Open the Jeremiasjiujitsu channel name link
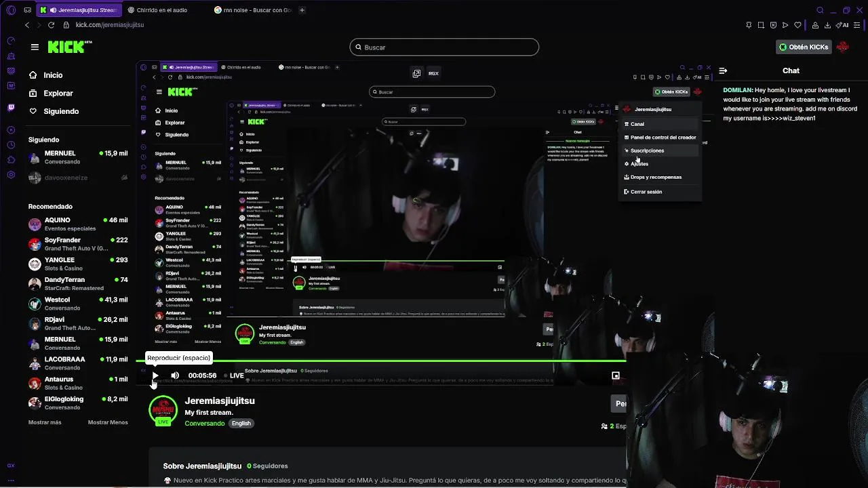 click(x=220, y=401)
